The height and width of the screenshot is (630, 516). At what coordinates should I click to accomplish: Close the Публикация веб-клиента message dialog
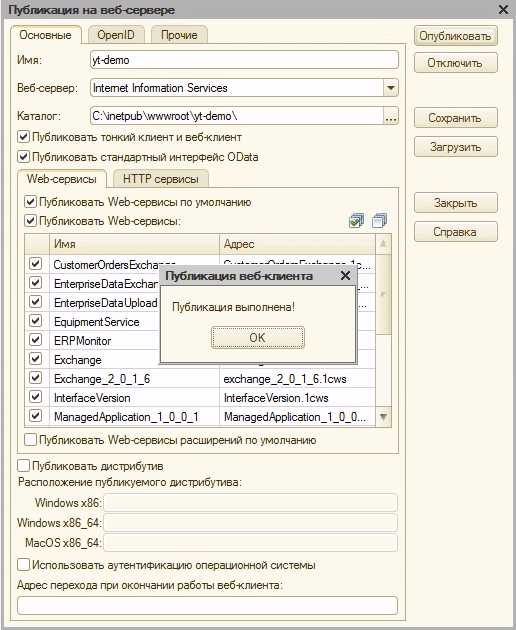[x=345, y=276]
